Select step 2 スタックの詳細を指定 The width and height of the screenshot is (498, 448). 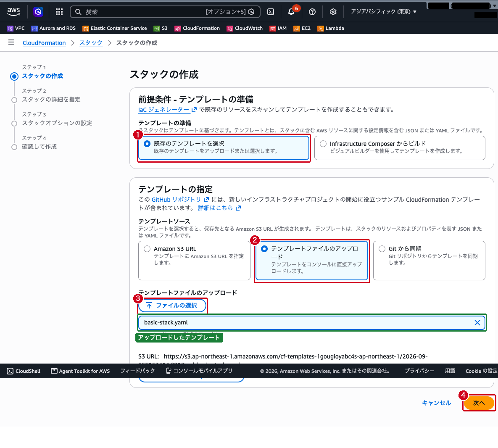tap(51, 100)
